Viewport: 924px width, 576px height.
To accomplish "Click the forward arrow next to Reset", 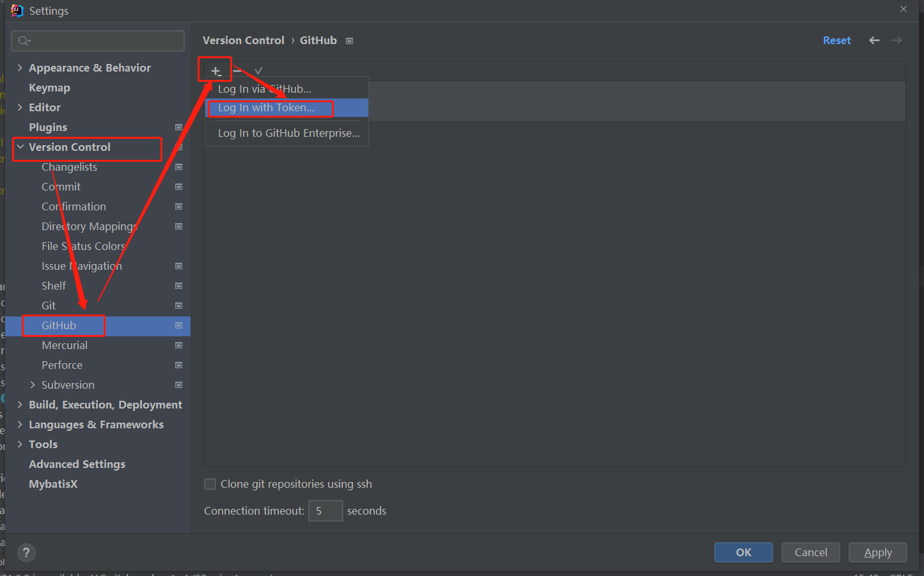I will (897, 40).
